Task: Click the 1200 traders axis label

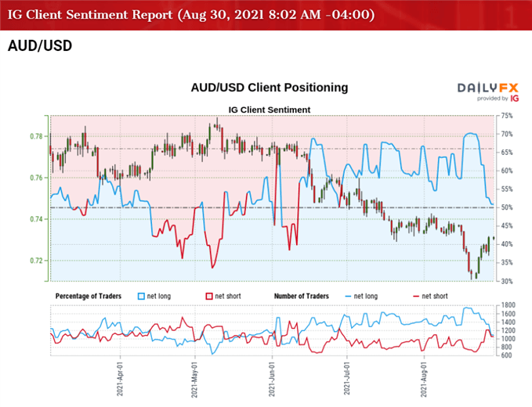Action: [508, 330]
